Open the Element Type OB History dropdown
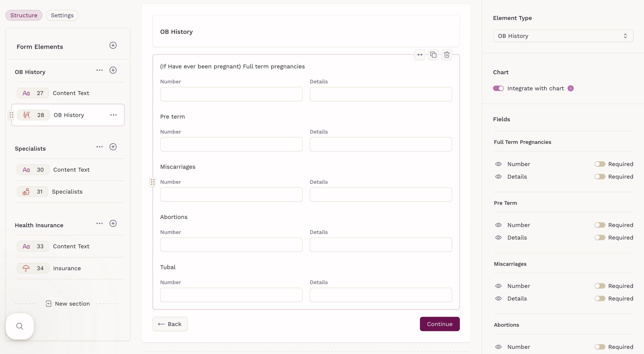644x354 pixels. coord(563,36)
